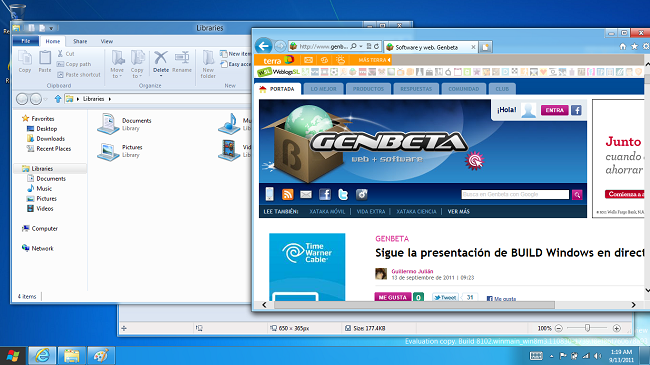Image resolution: width=650 pixels, height=365 pixels.
Task: Switch to the View ribbon tab
Action: click(107, 41)
